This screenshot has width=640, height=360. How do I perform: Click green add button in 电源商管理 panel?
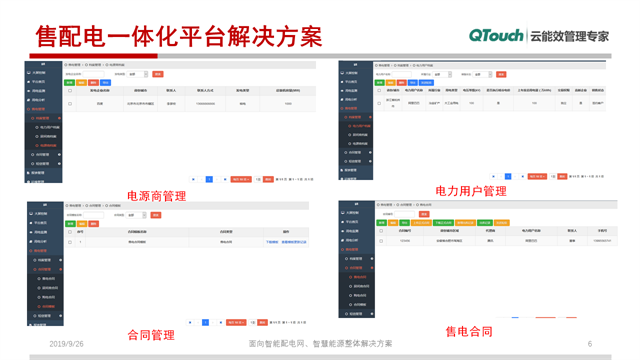tap(70, 82)
